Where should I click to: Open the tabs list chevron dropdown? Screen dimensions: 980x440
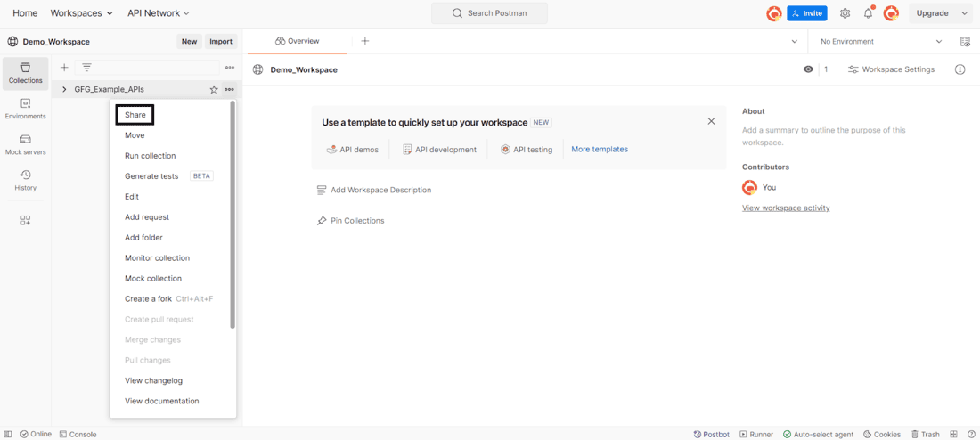pyautogui.click(x=795, y=41)
